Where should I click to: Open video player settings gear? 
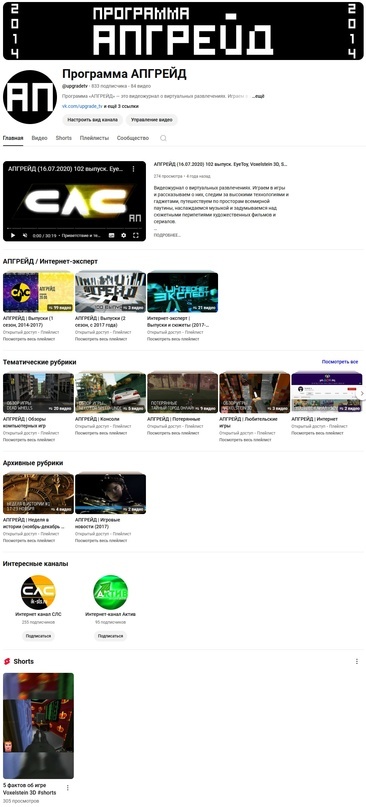click(x=124, y=235)
